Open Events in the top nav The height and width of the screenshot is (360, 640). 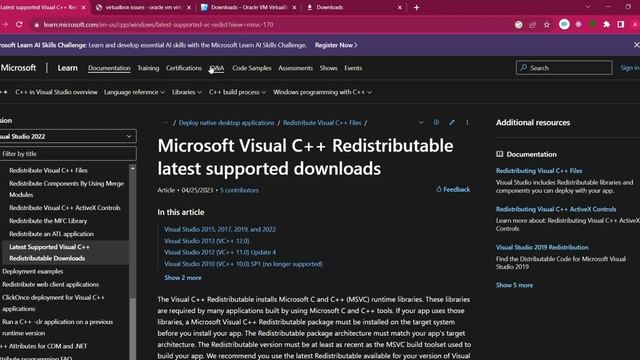point(353,68)
